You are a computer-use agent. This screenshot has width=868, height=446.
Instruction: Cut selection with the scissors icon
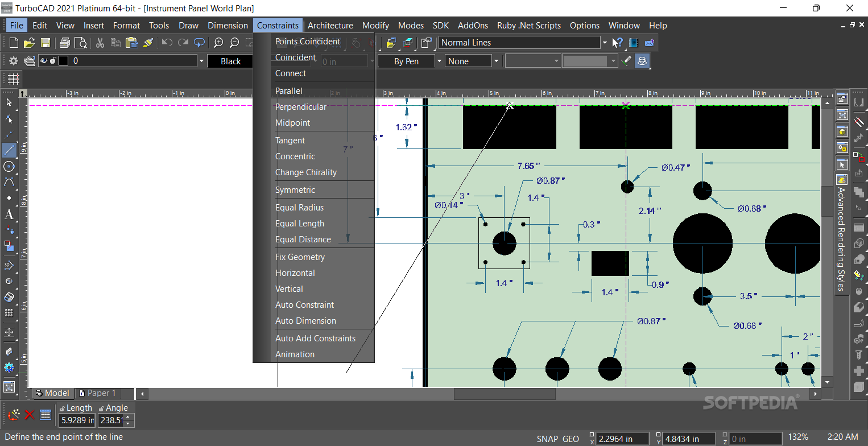pyautogui.click(x=100, y=43)
